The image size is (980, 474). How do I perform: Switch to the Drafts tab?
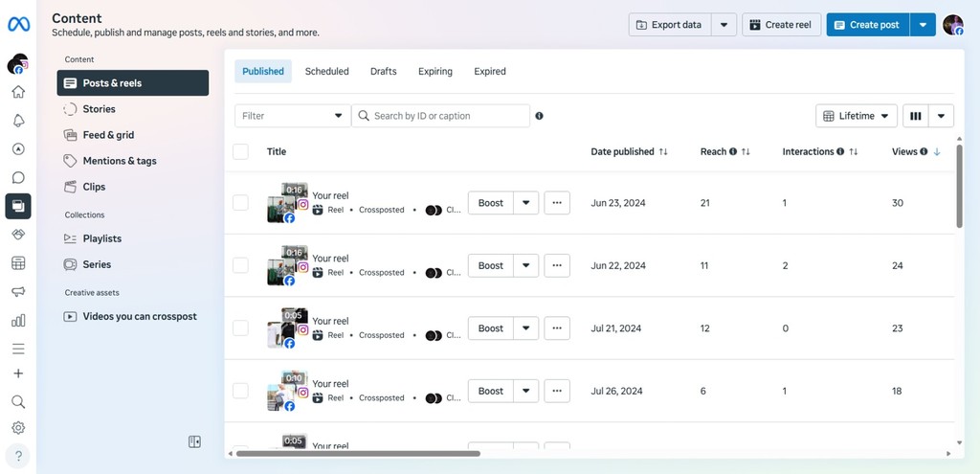click(383, 71)
